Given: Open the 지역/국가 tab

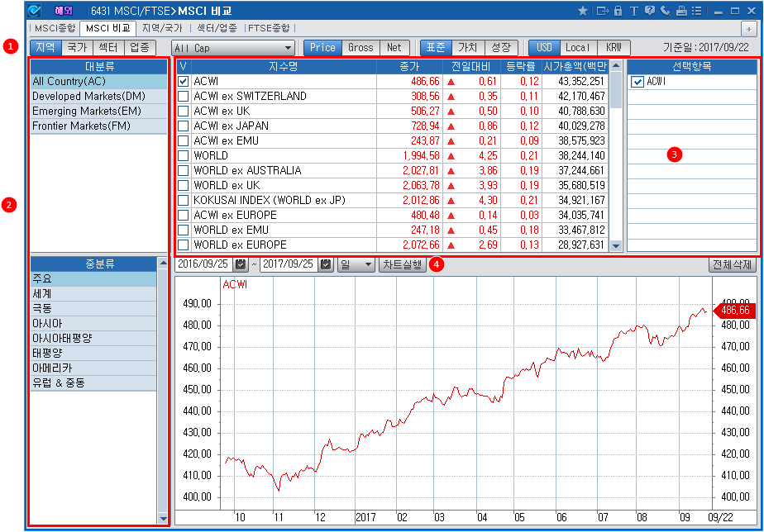Looking at the screenshot, I should click(162, 28).
